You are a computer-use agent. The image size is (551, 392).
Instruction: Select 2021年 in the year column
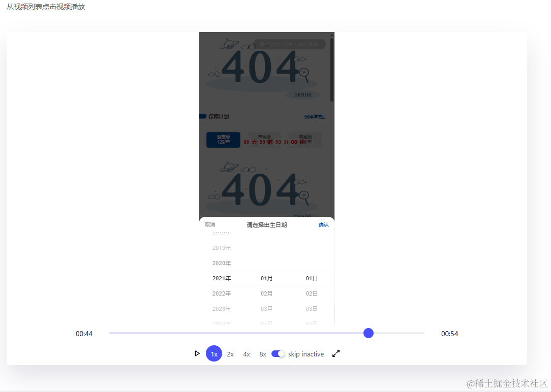point(222,278)
